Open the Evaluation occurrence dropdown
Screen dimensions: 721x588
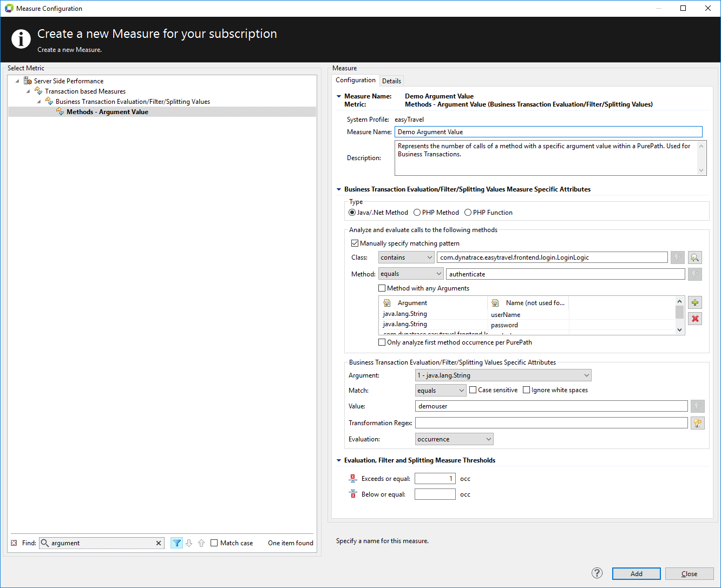tap(454, 439)
